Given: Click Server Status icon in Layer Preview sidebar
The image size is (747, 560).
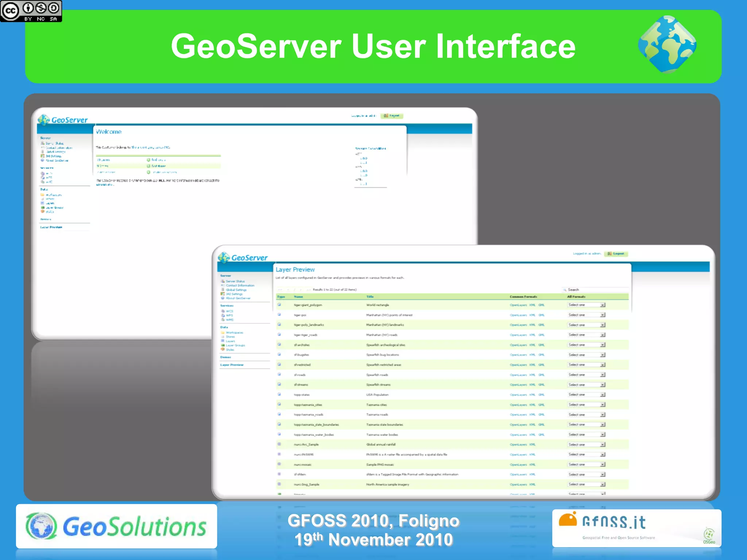Looking at the screenshot, I should [222, 281].
